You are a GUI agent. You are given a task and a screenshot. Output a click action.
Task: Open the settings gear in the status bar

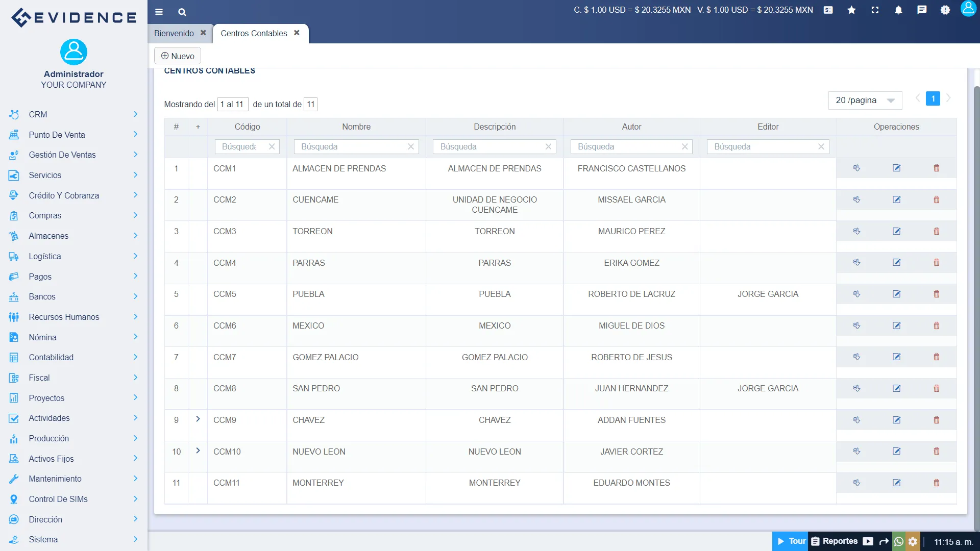(x=913, y=542)
